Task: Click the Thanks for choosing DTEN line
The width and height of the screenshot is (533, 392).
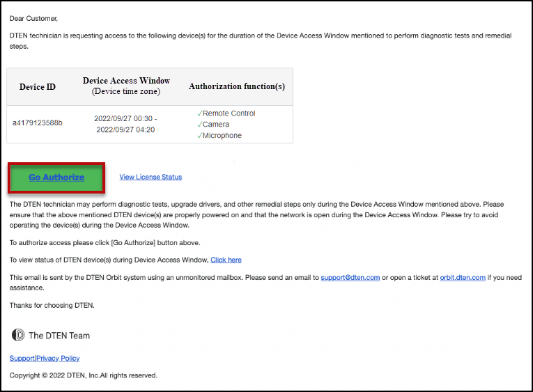Action: tap(52, 306)
